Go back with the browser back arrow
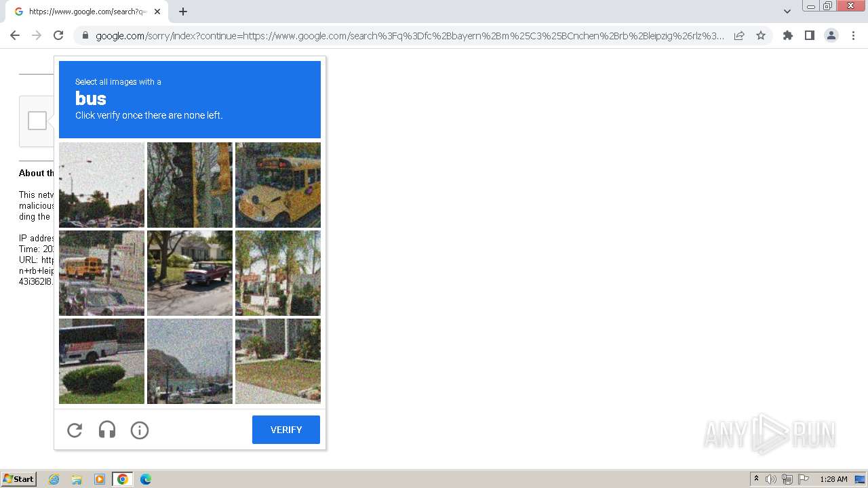The height and width of the screenshot is (488, 868). pyautogui.click(x=15, y=35)
